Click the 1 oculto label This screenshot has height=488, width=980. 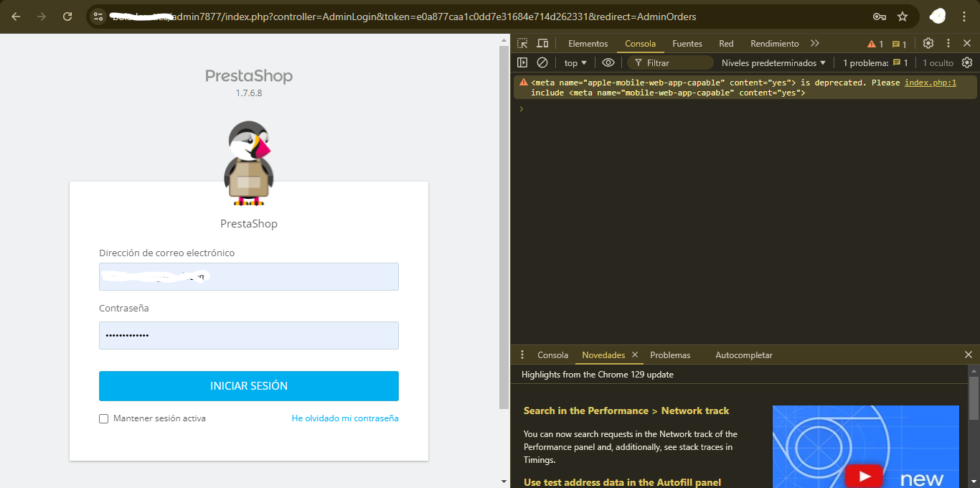938,63
